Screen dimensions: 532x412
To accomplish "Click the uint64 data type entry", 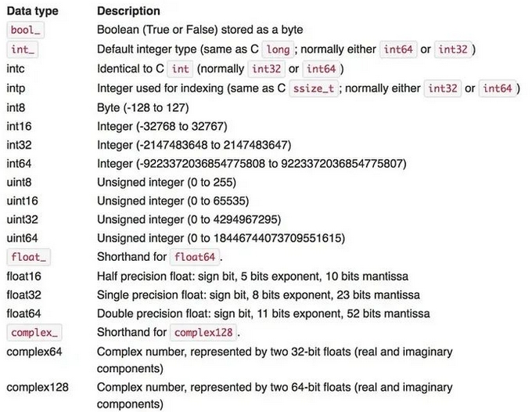I will tap(22, 238).
